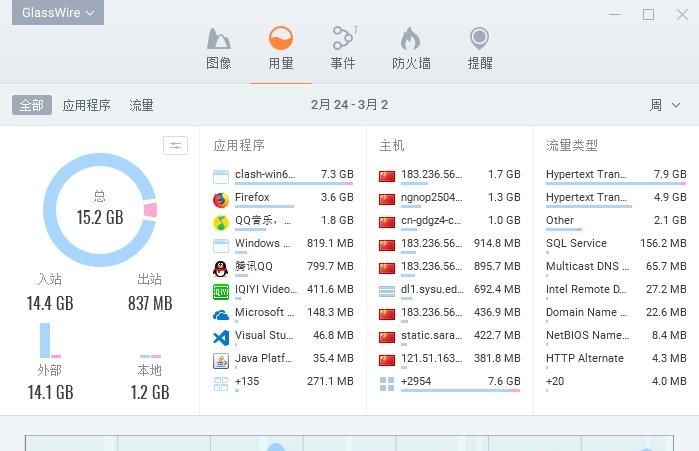Click the Microsoft OneDrive cloud icon

pyautogui.click(x=221, y=315)
